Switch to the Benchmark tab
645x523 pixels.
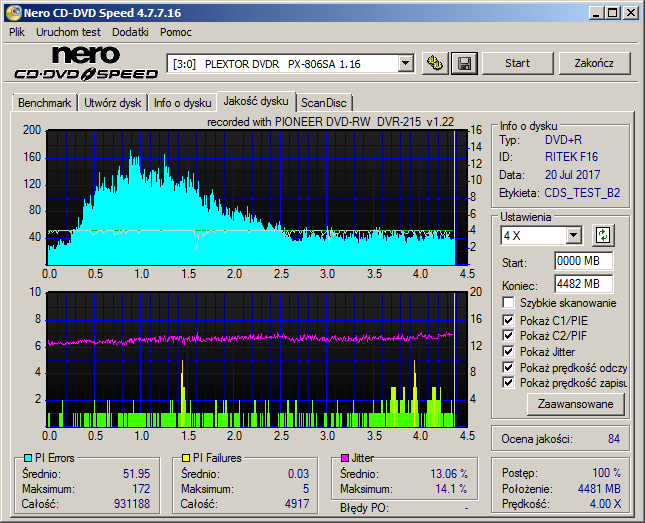click(44, 103)
